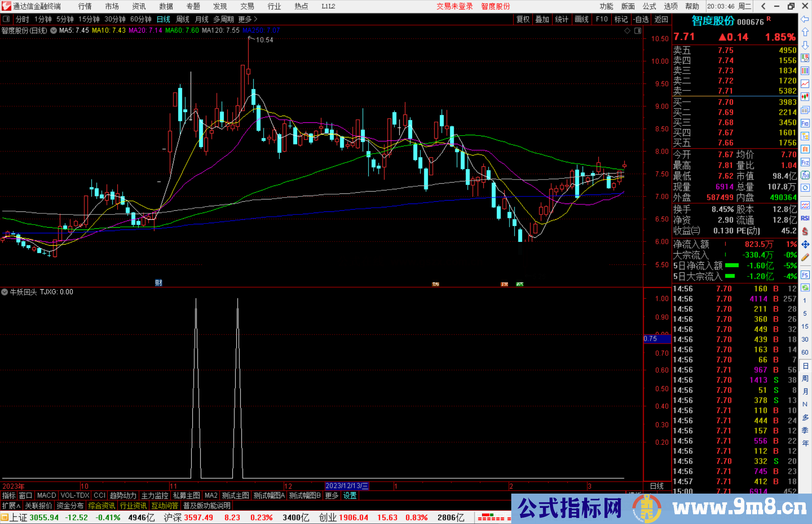Viewport: 812px width, 524px height.
Task: Toggle -自选 watchlist button
Action: point(641,19)
